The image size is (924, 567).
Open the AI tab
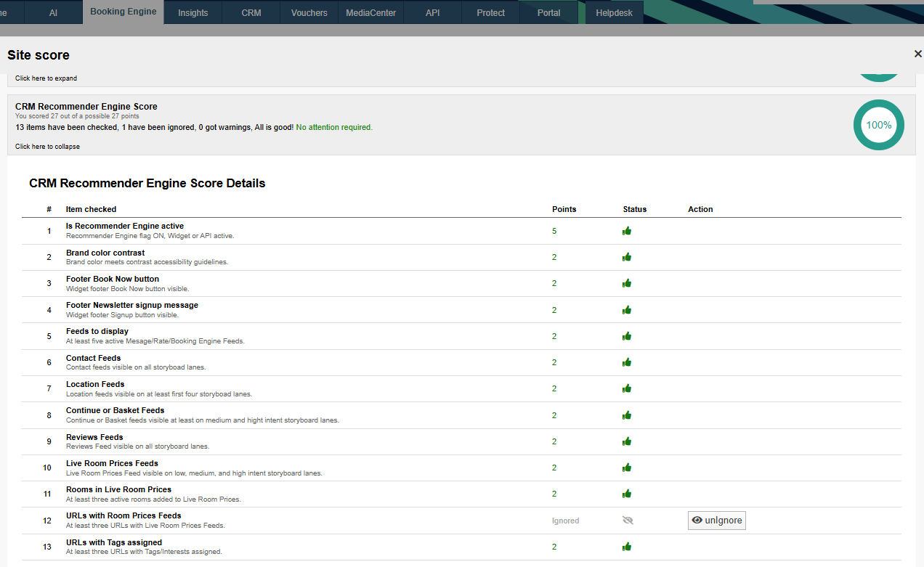tap(54, 12)
